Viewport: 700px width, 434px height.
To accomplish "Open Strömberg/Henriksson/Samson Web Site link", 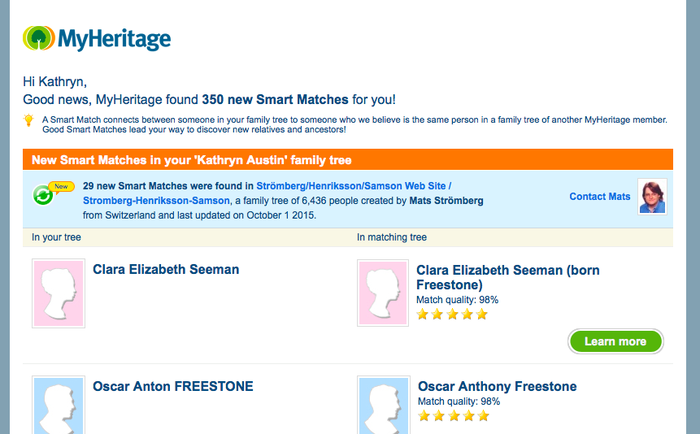I will tap(354, 186).
